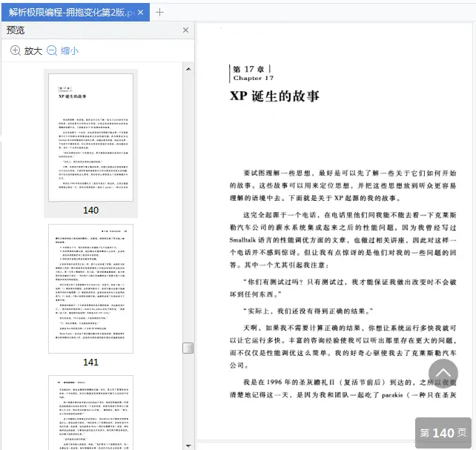Screen dimensions: 476x450
Task: Click thumbnail scrollbar down arrow
Action: (x=188, y=446)
